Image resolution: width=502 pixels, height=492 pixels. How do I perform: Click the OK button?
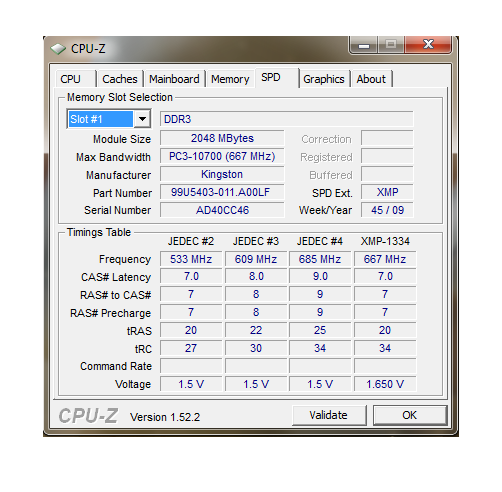pyautogui.click(x=409, y=415)
